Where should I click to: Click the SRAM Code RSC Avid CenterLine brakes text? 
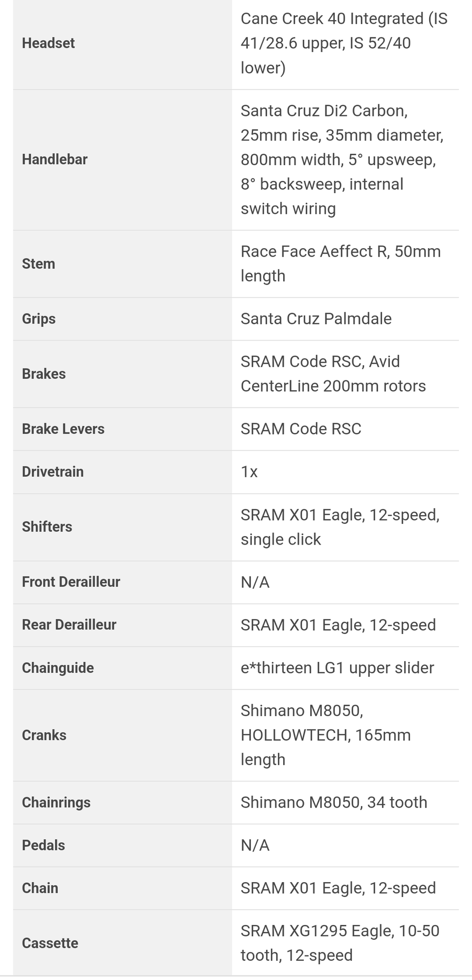tap(333, 374)
